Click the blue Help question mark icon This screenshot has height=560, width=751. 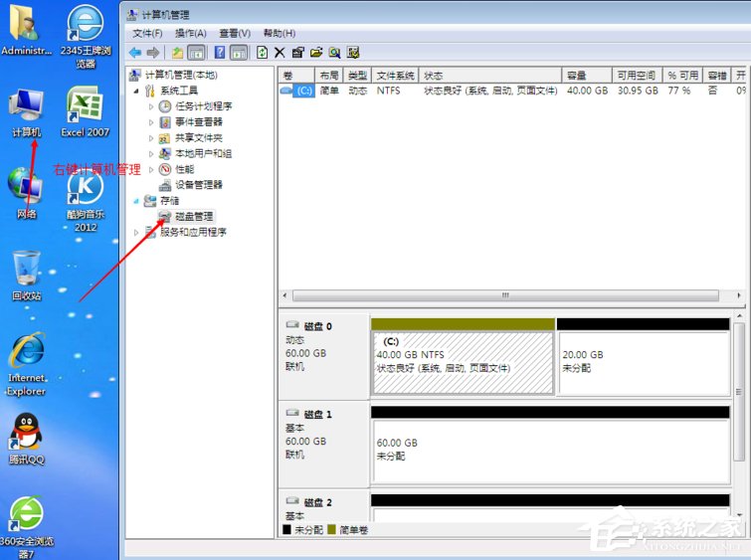220,52
